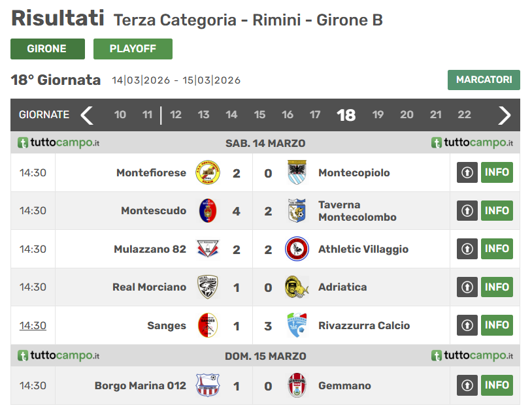
Task: Click the Real Morciano shield logo
Action: pos(208,287)
